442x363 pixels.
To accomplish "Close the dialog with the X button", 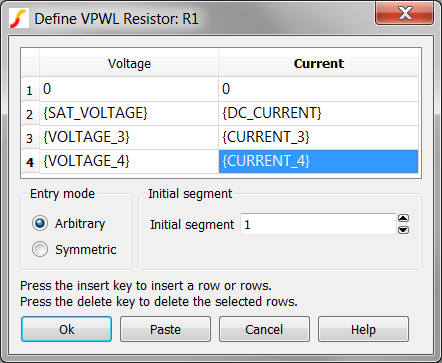I will [405, 13].
